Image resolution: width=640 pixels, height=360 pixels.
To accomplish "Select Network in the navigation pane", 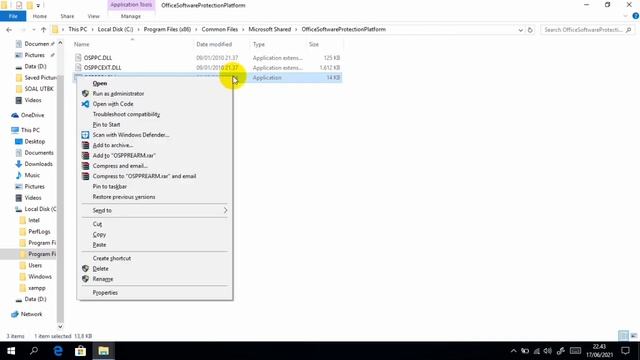I will (31, 314).
